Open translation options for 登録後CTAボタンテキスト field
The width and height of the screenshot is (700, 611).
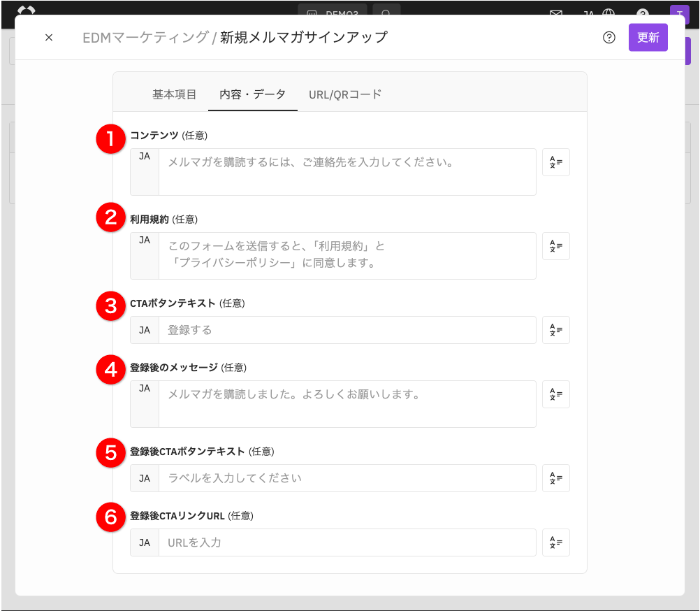tap(556, 478)
